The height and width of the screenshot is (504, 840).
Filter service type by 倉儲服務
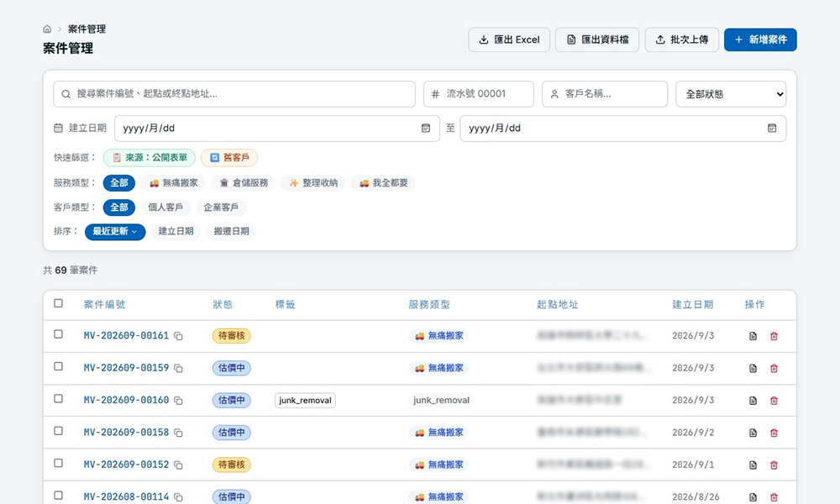point(244,183)
